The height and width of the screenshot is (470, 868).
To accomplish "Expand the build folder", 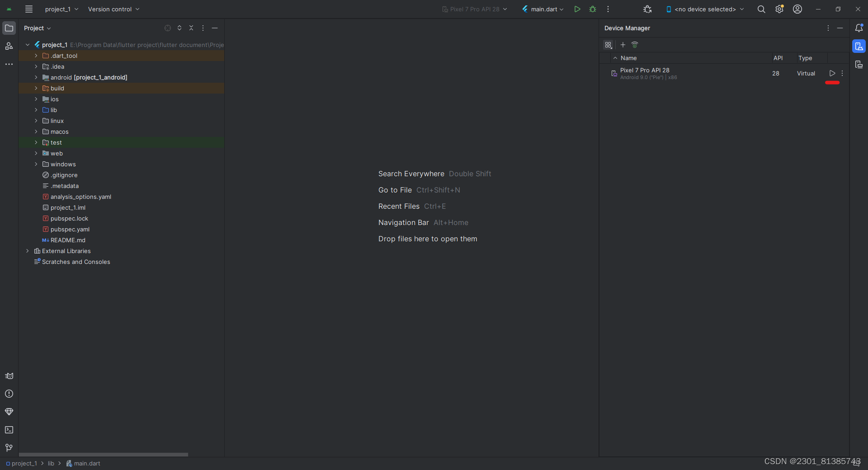I will [36, 88].
